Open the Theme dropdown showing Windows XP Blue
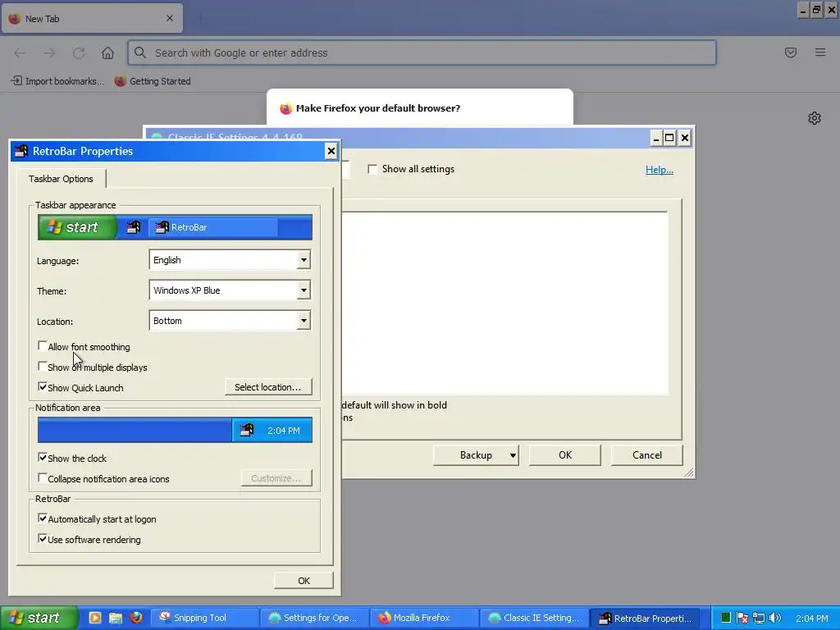 pos(231,290)
